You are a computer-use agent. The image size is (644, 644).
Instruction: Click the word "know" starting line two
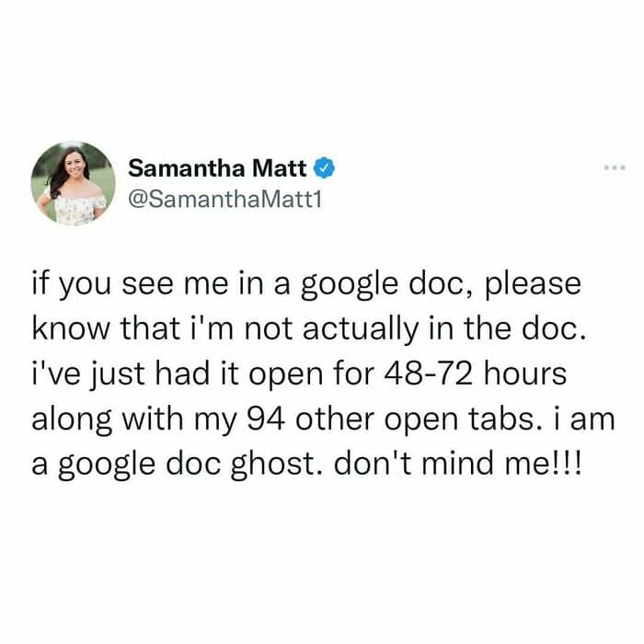[x=71, y=328]
